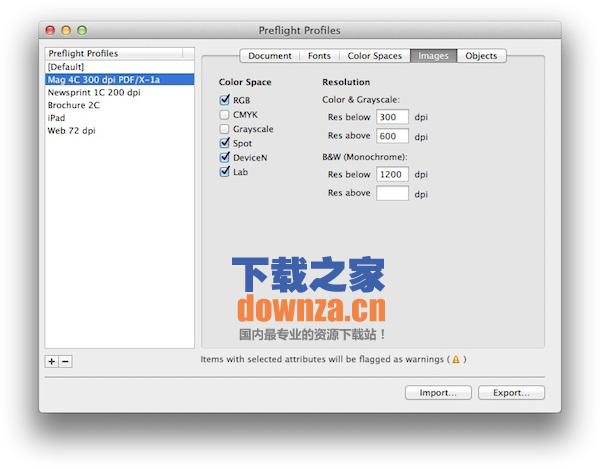
Task: Remove the selected profile with minus button
Action: point(65,362)
